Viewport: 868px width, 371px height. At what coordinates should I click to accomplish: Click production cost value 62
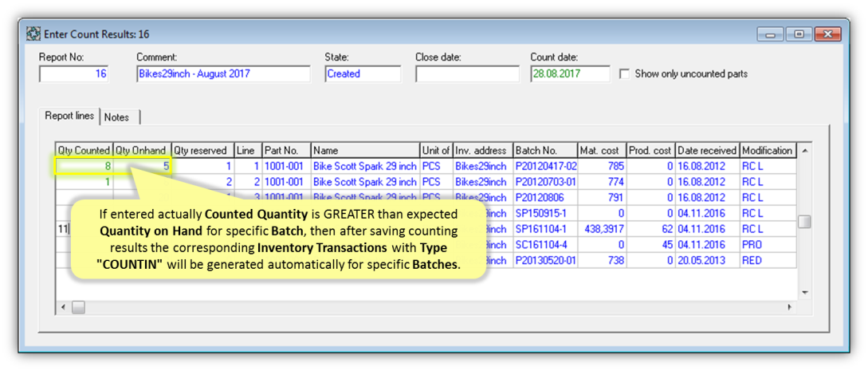[650, 229]
